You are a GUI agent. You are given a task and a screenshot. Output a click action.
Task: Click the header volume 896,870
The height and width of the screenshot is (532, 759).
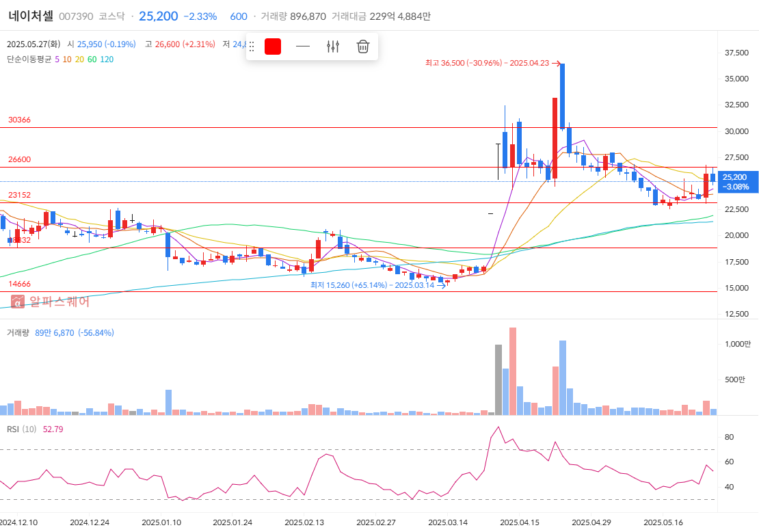(308, 16)
